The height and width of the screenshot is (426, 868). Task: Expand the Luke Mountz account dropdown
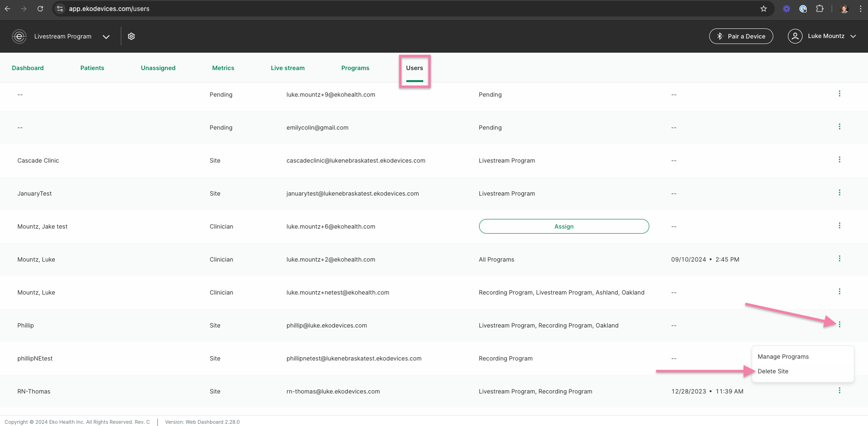853,36
